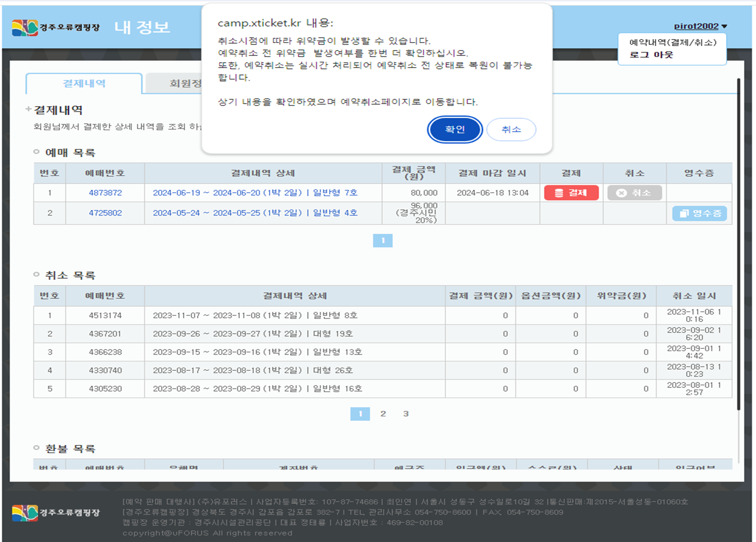This screenshot has width=756, height=542.
Task: Open booking number 4873872 link
Action: [x=105, y=193]
